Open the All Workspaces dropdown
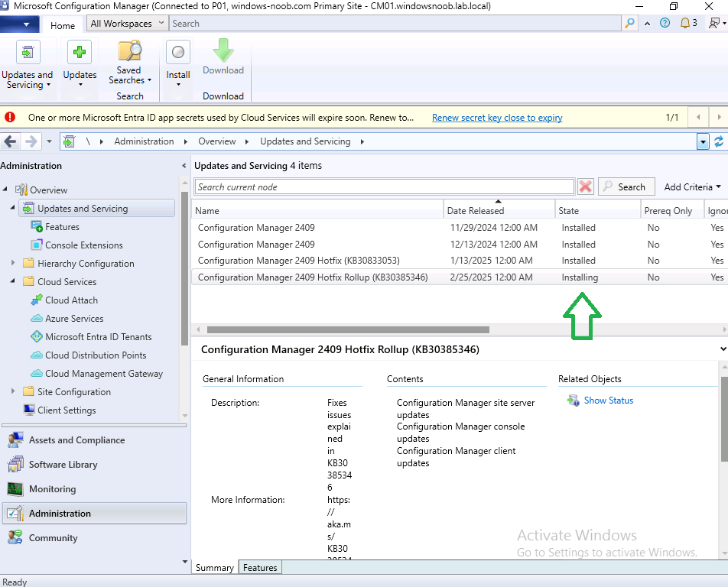 point(127,23)
